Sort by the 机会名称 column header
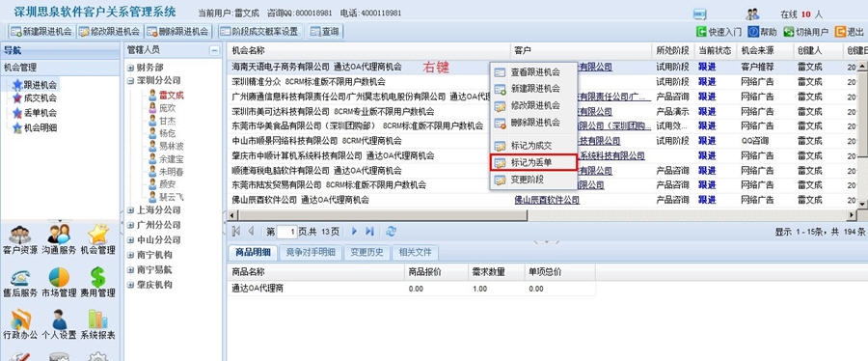Viewport: 868px width, 361px height. tap(368, 50)
